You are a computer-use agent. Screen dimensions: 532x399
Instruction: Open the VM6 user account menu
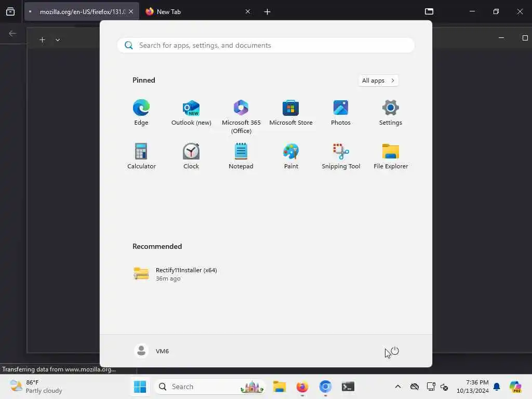coord(152,351)
